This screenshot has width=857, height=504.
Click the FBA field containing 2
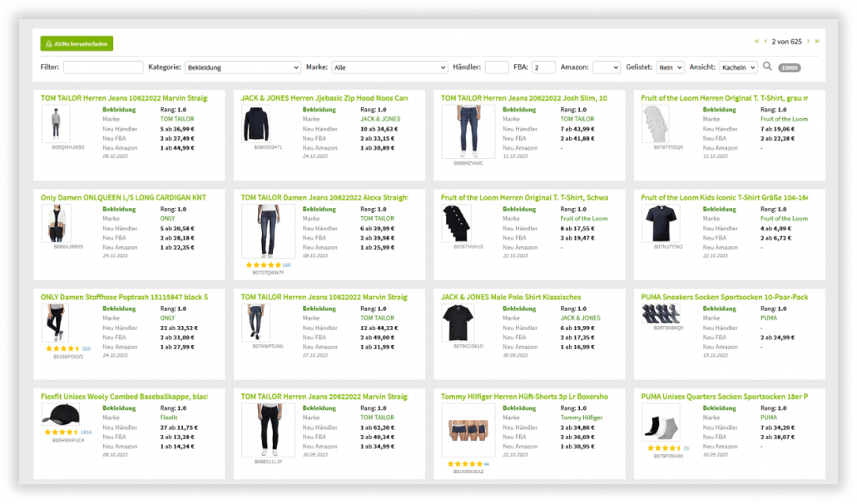(543, 67)
